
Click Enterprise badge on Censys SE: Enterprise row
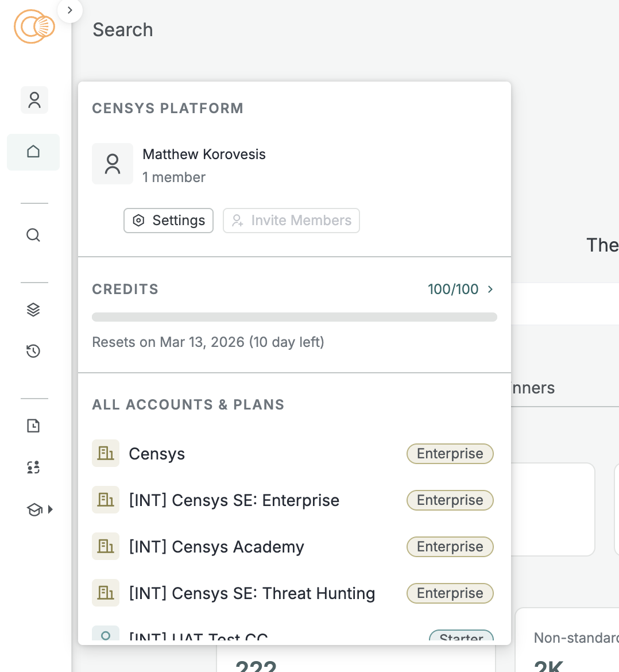point(450,500)
